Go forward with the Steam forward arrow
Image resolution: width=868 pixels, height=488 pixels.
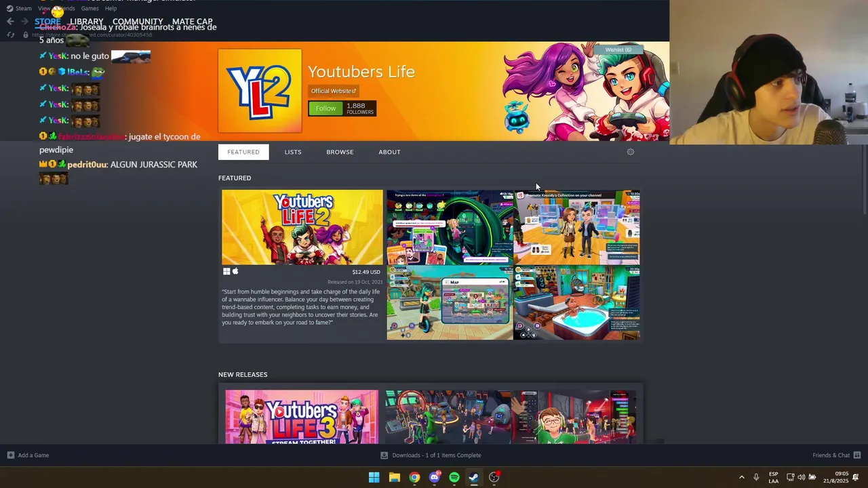coord(25,22)
